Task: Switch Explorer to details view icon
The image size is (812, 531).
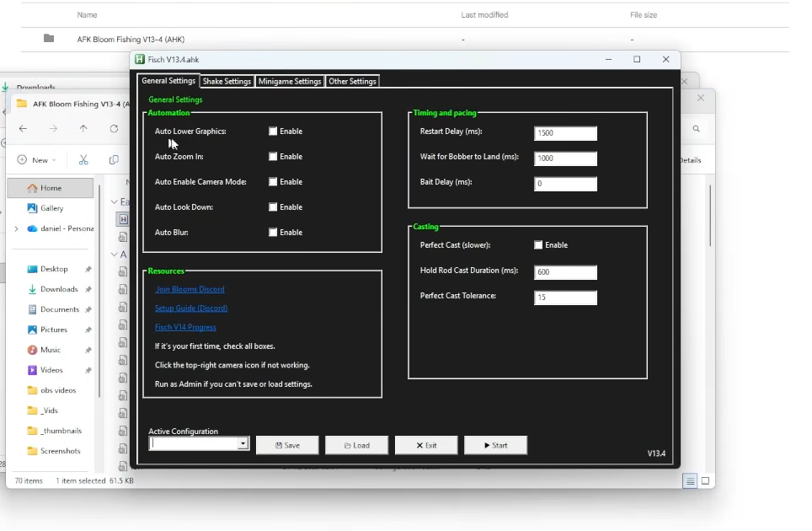Action: pos(690,481)
